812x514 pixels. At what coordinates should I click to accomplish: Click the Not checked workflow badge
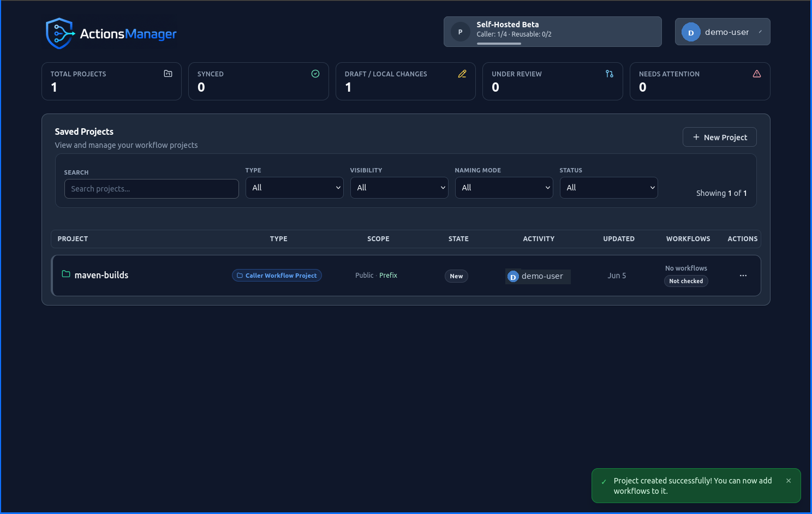click(x=686, y=281)
